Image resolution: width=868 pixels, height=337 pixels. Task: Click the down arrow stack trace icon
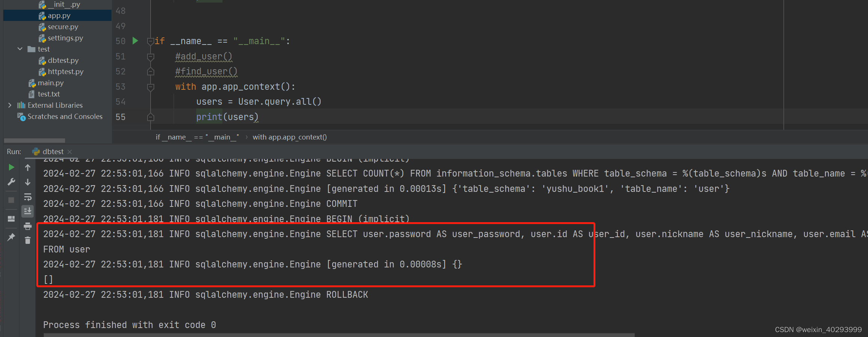pos(28,182)
